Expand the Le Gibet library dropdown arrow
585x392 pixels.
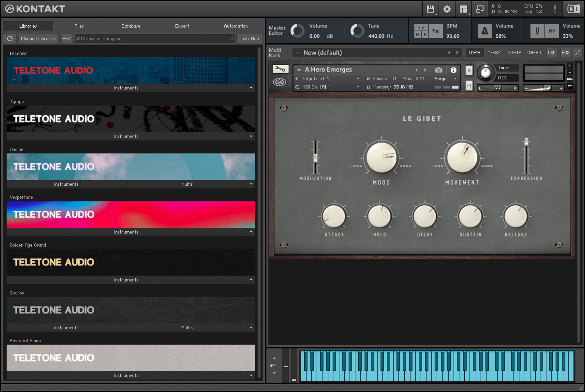251,88
